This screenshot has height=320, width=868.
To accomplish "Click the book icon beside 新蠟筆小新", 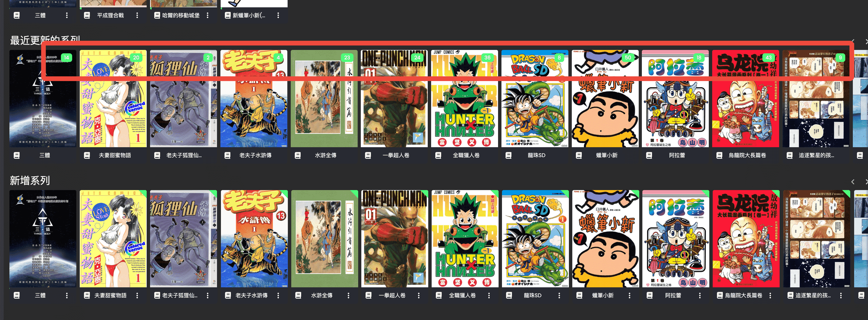I will click(x=227, y=15).
